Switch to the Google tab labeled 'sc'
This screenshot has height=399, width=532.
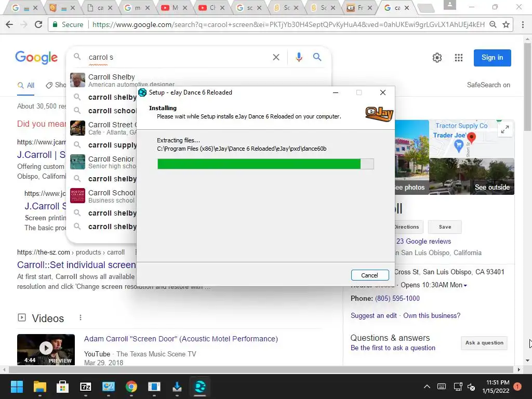(249, 7)
